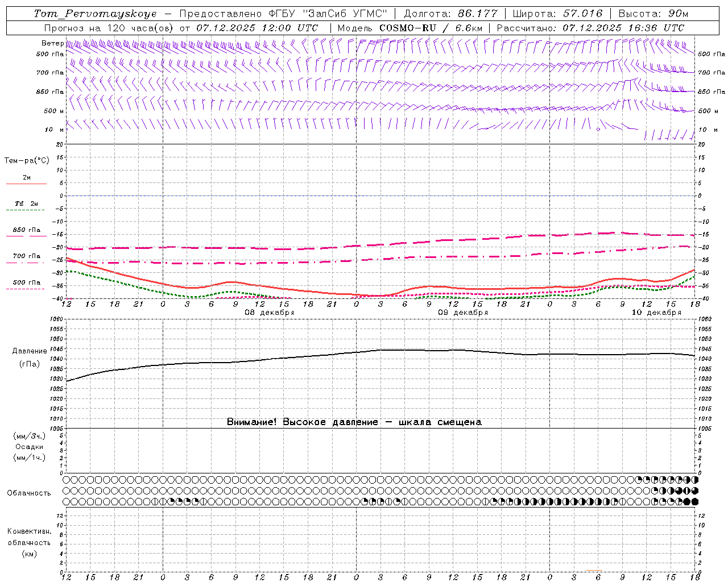The image size is (728, 582).
Task: Click the 850 гПа temperature legend entry
Action: [27, 230]
